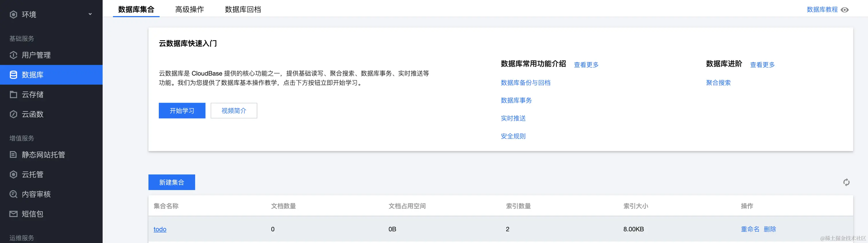Click the 云托管 hexagon icon
868x243 pixels.
tap(13, 175)
